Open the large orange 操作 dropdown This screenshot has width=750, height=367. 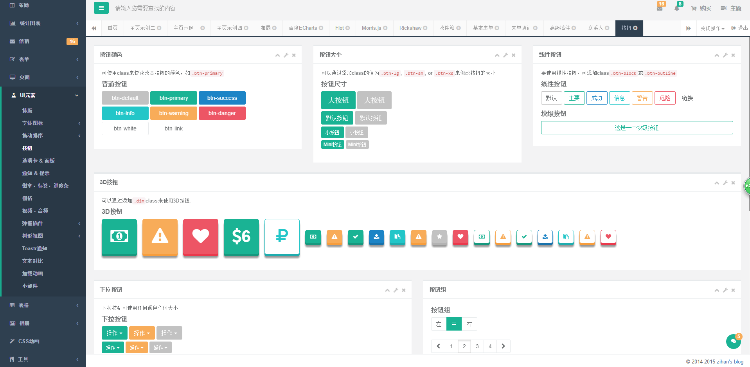click(142, 333)
